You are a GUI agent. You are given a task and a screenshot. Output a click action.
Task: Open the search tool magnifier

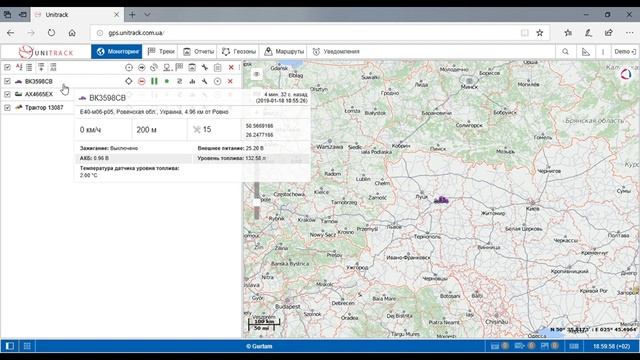point(565,51)
